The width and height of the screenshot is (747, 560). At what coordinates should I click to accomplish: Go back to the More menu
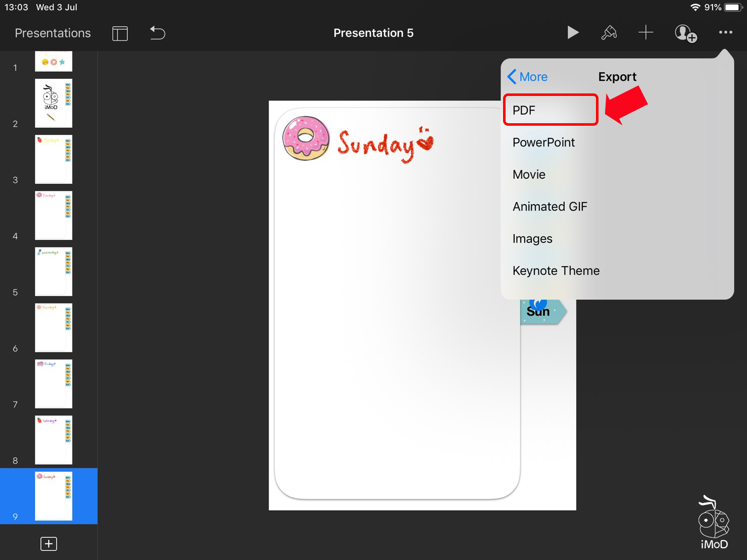click(x=527, y=77)
